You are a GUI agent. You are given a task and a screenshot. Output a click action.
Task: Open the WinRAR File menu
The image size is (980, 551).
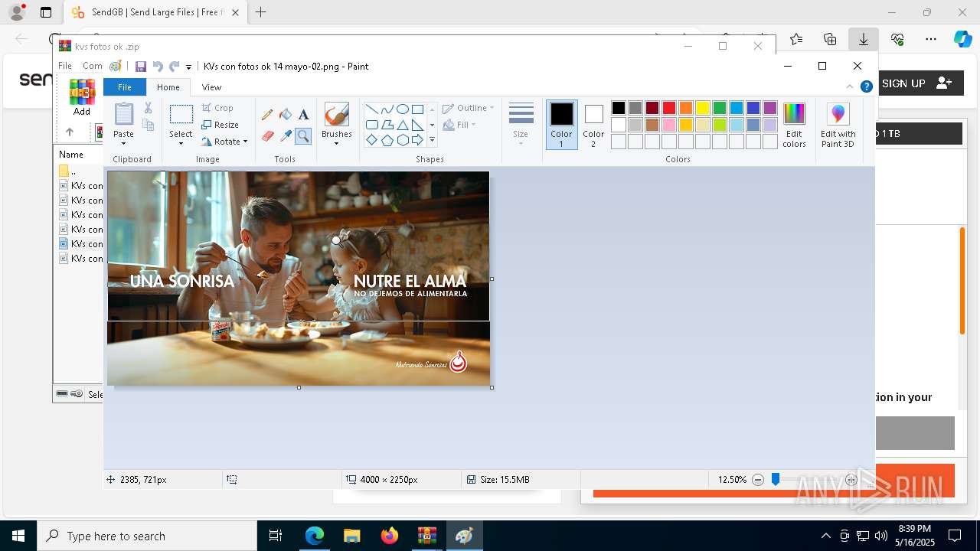point(65,66)
